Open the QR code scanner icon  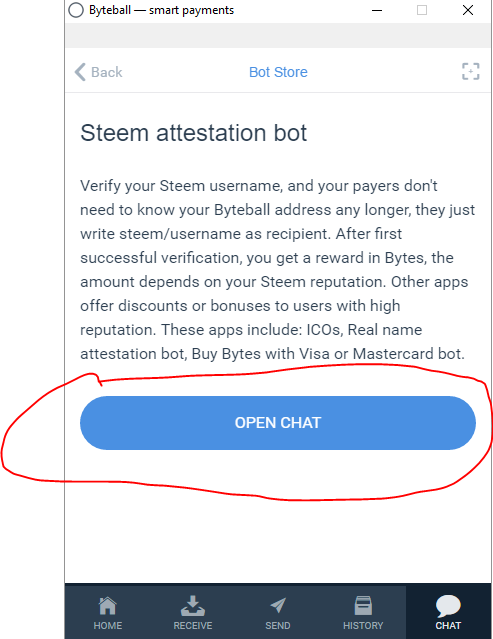click(x=471, y=71)
